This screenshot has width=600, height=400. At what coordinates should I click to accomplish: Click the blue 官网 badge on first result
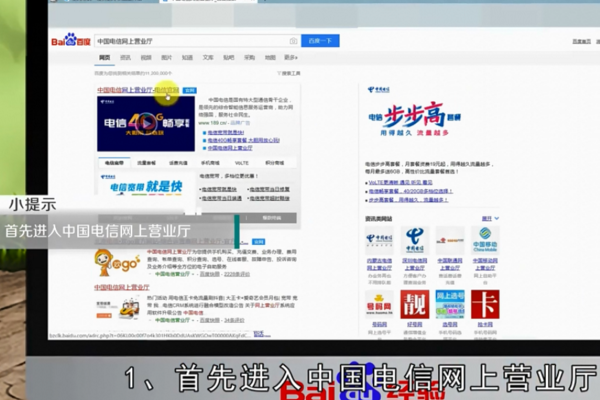pyautogui.click(x=189, y=90)
